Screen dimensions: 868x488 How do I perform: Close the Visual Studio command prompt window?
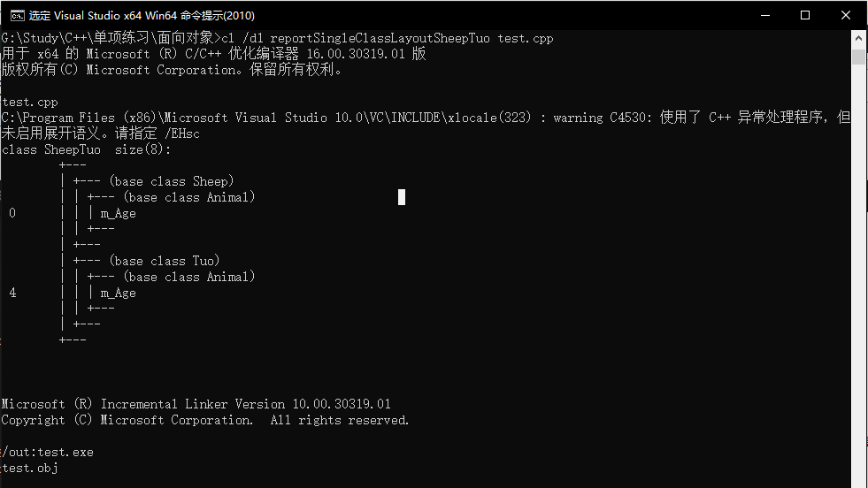pos(847,15)
